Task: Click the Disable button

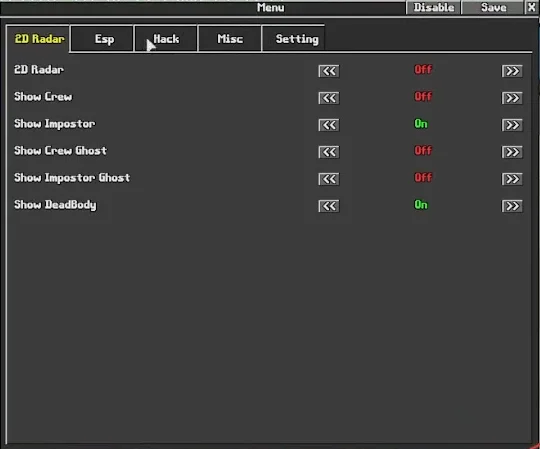Action: pos(434,8)
